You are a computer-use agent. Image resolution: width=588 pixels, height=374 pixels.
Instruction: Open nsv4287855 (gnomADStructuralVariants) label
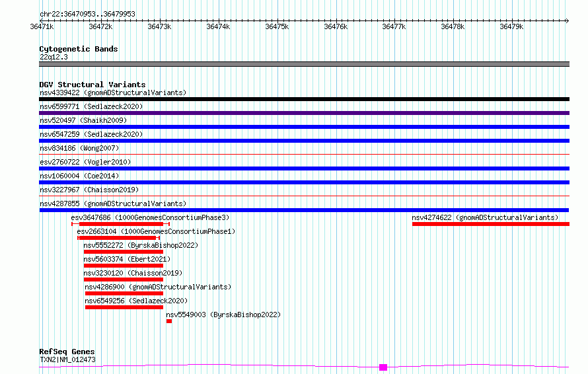113,204
